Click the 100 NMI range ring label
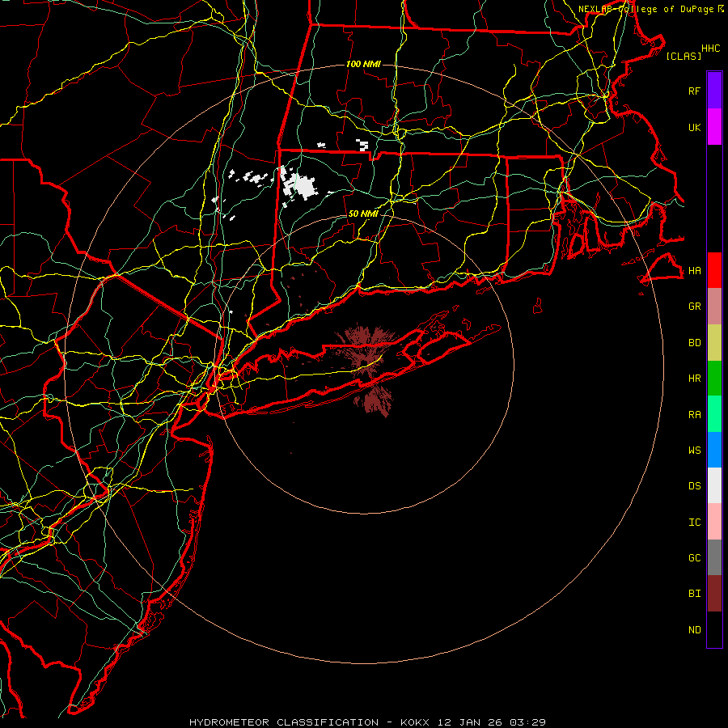This screenshot has height=728, width=728. point(363,64)
